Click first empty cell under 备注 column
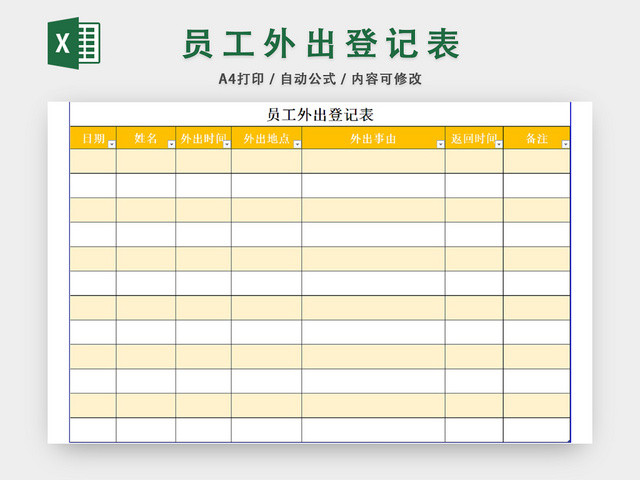The height and width of the screenshot is (480, 640). coord(537,161)
